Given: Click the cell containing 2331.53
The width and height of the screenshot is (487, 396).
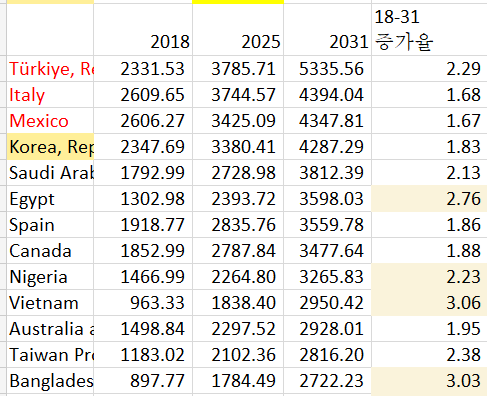Looking at the screenshot, I should (143, 69).
